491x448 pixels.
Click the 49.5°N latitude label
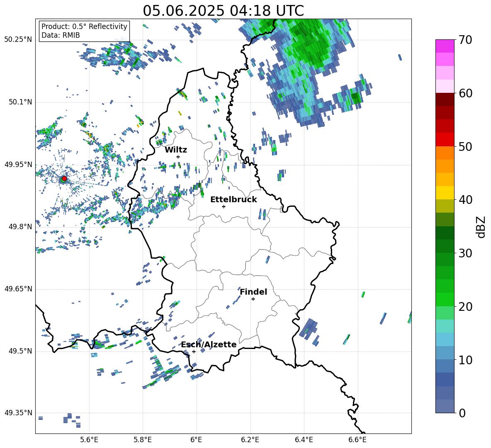point(20,351)
